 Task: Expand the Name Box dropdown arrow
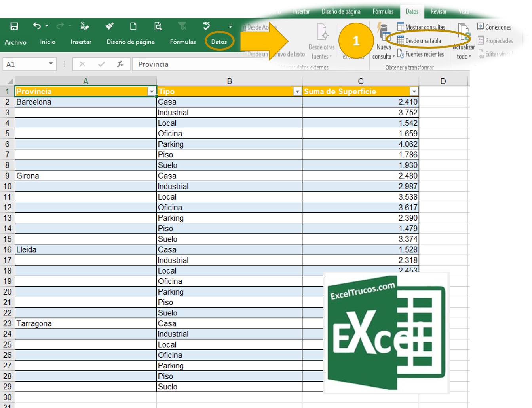point(51,64)
